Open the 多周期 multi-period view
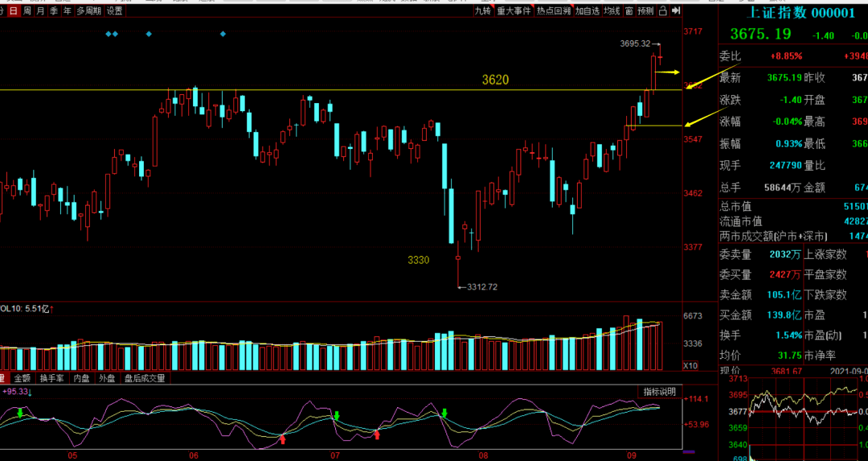Image resolution: width=868 pixels, height=461 pixels. [89, 11]
